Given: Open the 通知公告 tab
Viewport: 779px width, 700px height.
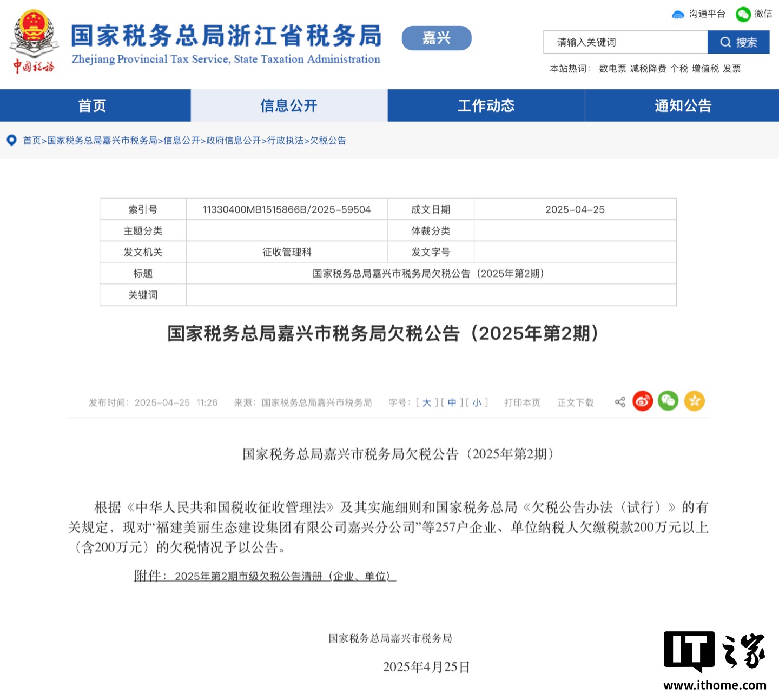Looking at the screenshot, I should click(683, 105).
